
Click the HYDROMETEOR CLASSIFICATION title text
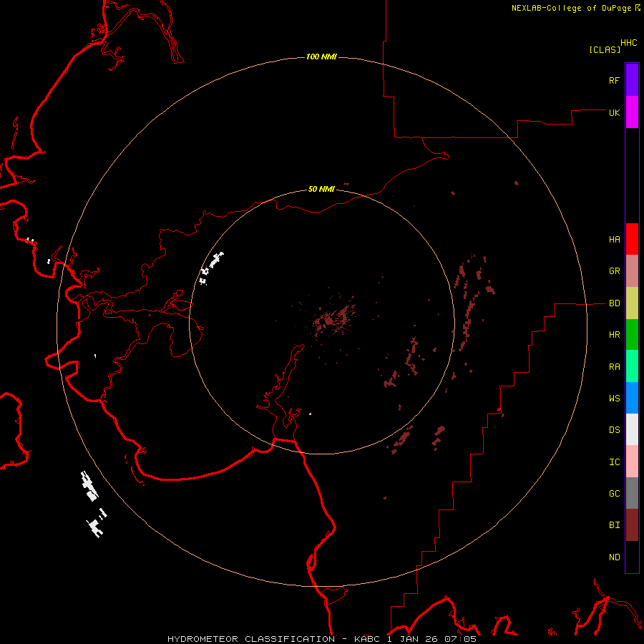tap(251, 639)
